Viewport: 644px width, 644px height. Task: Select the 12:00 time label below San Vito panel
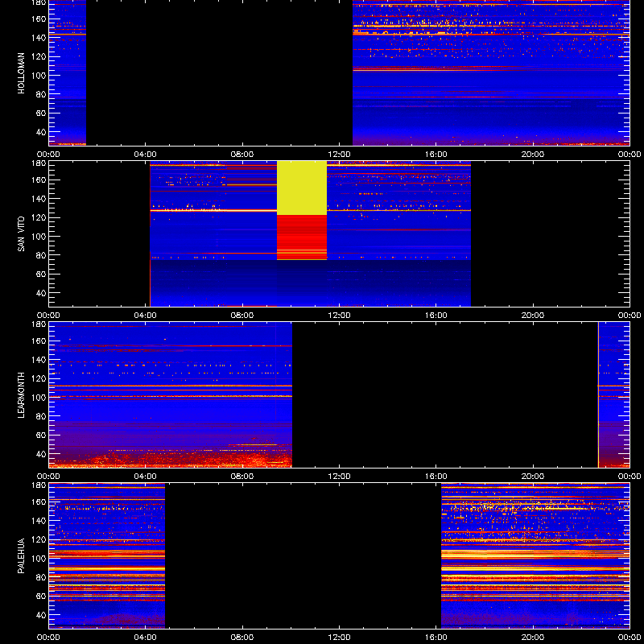click(x=339, y=316)
